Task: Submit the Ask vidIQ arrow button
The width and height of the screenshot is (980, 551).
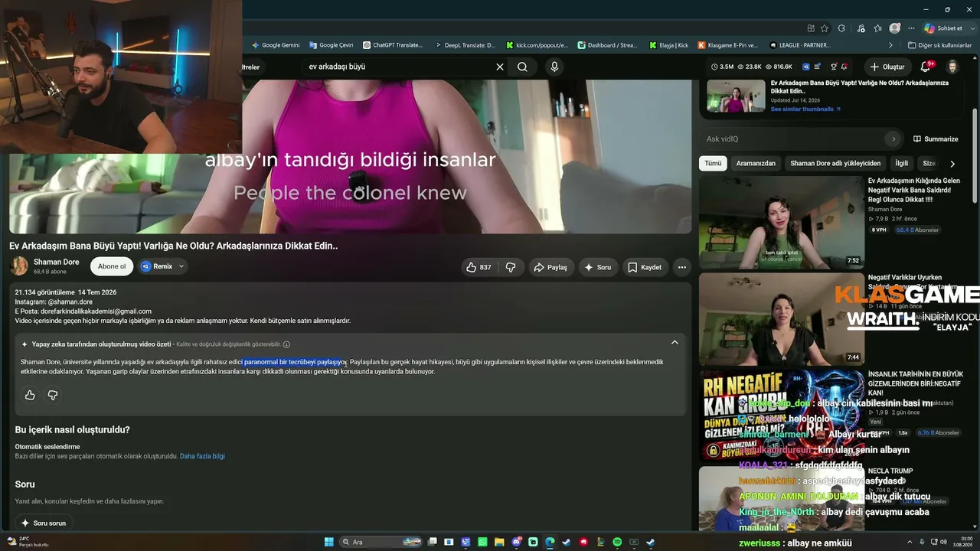Action: 893,139
